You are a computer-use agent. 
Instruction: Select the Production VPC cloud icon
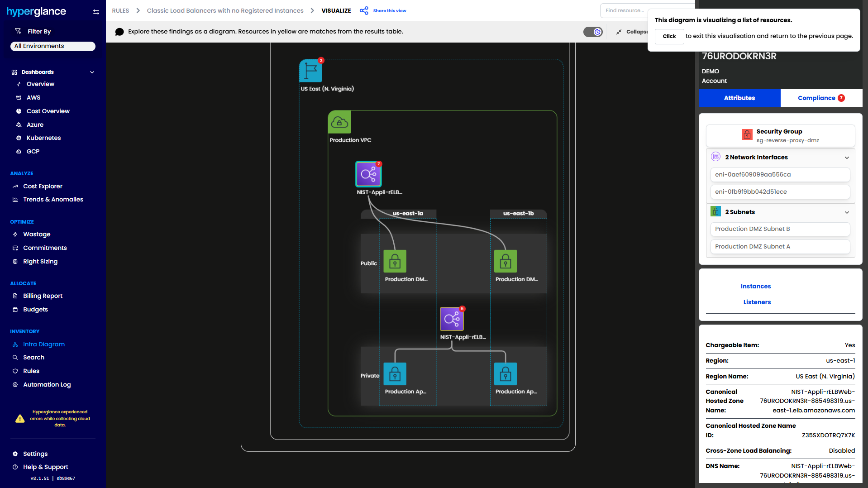tap(339, 122)
